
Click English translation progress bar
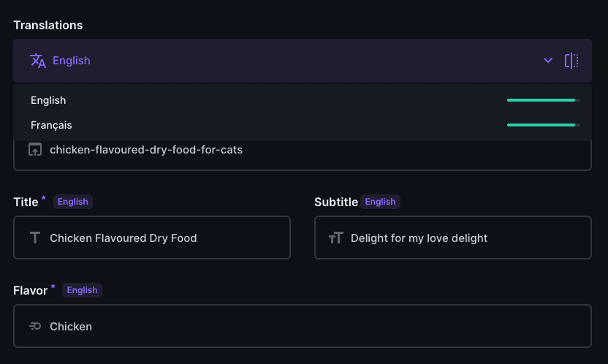coord(544,100)
